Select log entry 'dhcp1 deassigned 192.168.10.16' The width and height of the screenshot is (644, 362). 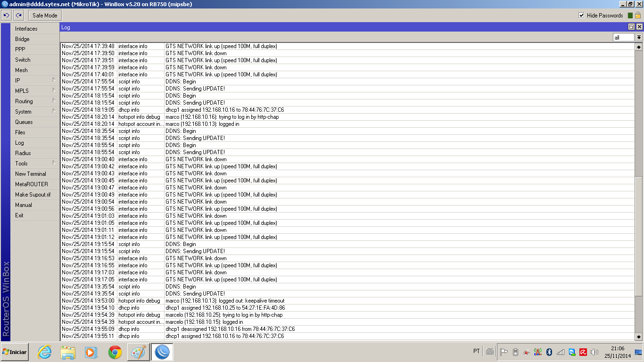(x=348, y=329)
